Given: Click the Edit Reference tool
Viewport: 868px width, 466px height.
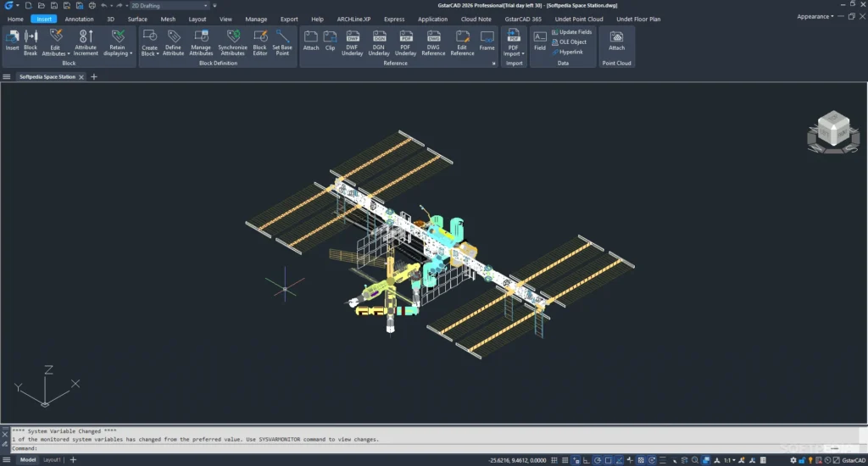Looking at the screenshot, I should tap(462, 42).
